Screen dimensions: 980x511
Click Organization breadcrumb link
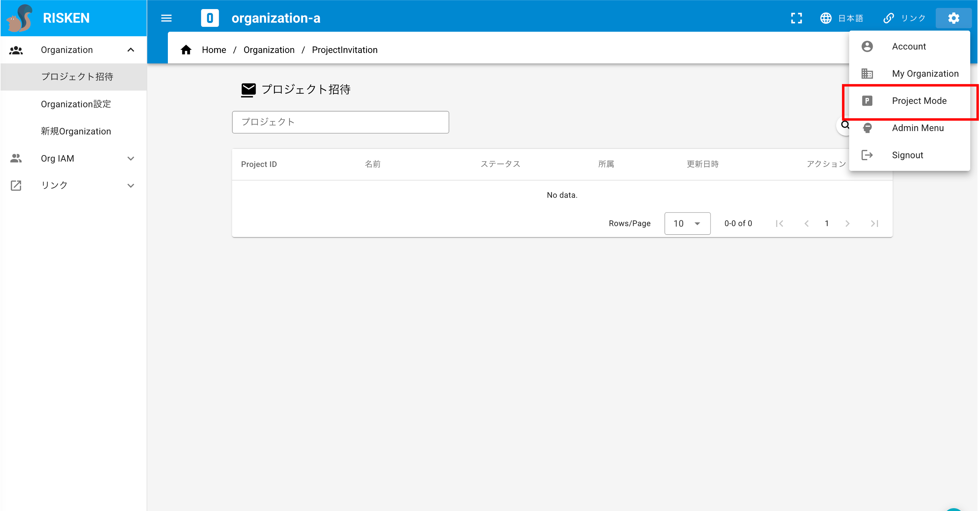269,50
